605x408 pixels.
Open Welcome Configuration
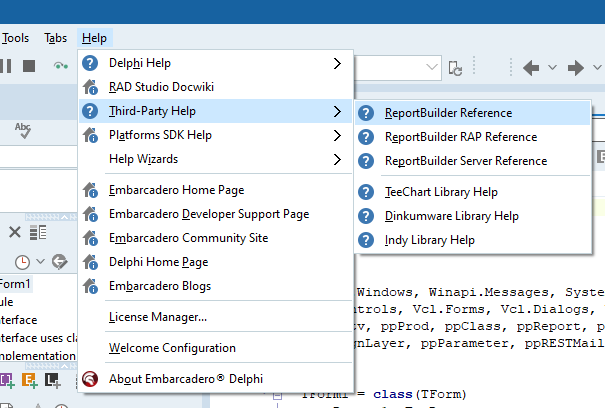click(216, 348)
